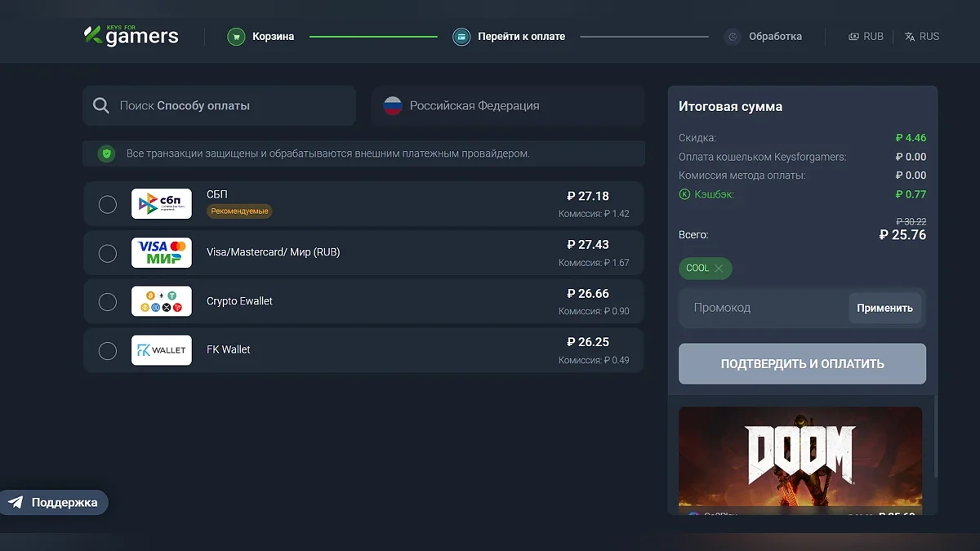
Task: Click the order summary panel scrollbar
Action: (x=936, y=437)
